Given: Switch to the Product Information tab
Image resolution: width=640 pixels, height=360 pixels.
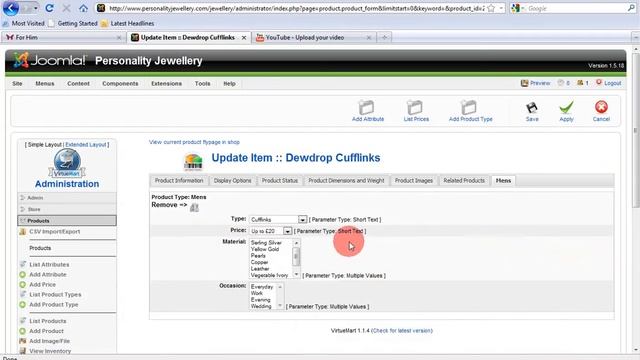Looking at the screenshot, I should coord(179,180).
